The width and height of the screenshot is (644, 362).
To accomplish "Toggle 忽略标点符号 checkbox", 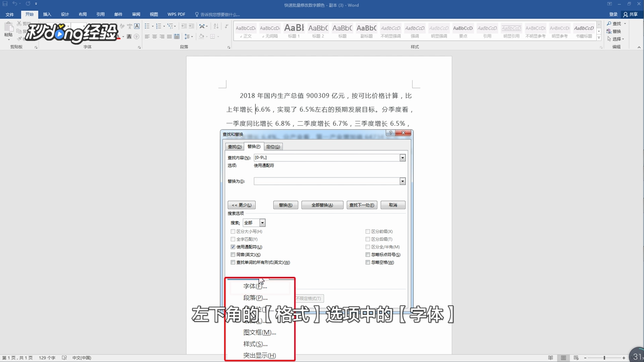I will pos(368,255).
